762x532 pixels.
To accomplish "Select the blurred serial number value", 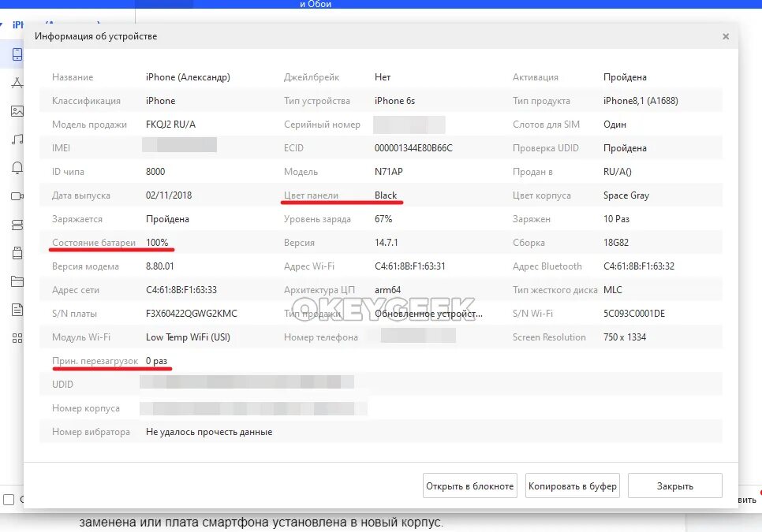I will tap(409, 125).
